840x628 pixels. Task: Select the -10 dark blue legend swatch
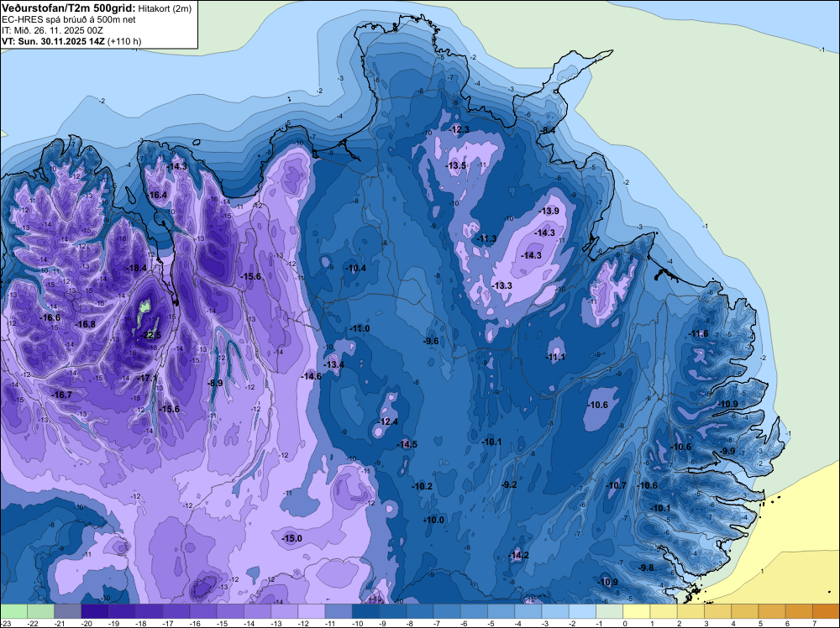click(x=365, y=611)
